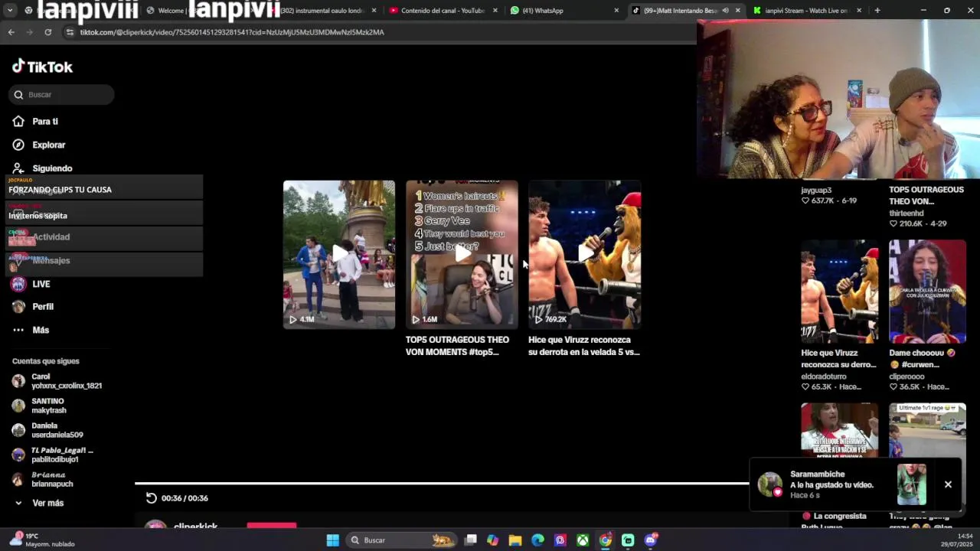Image resolution: width=980 pixels, height=551 pixels.
Task: Click the Explorar compass icon
Action: 18,145
